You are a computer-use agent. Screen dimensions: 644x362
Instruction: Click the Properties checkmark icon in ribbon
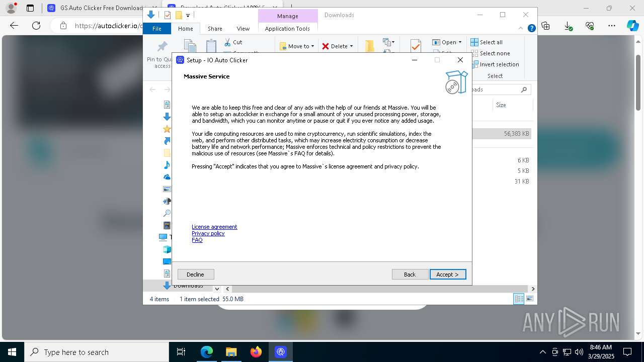pos(416,46)
